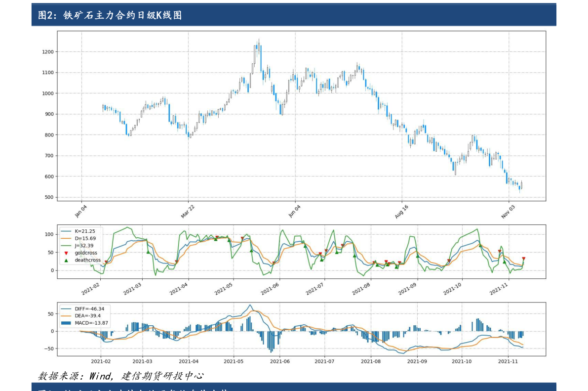This screenshot has height=391, width=588.
Task: Click the MACD=-13.87 legend text
Action: pyautogui.click(x=92, y=323)
